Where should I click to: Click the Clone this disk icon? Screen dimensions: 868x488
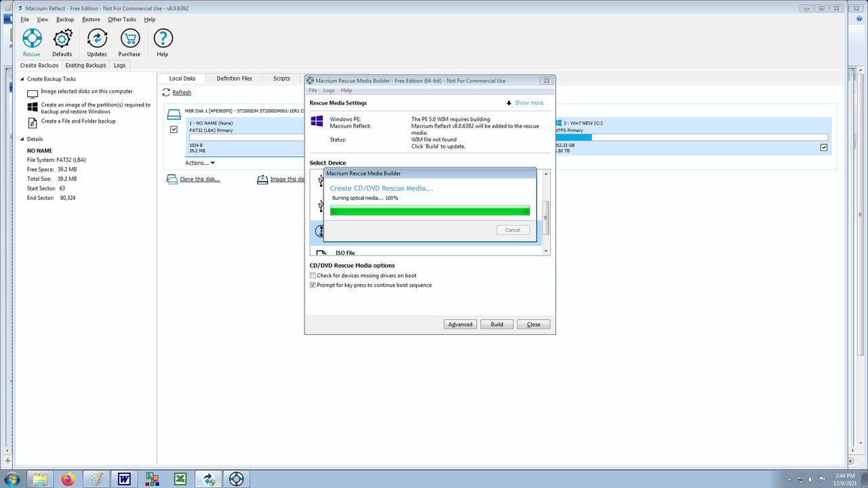(x=174, y=179)
